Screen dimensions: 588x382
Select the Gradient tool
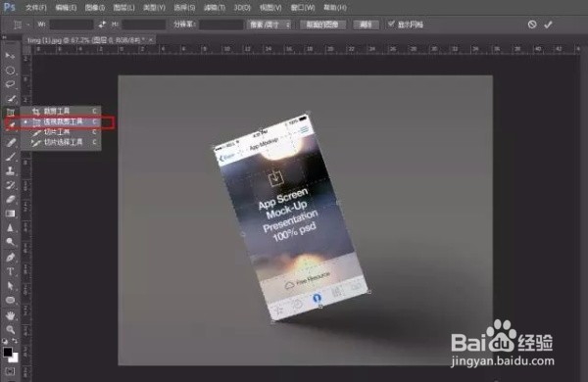coord(10,214)
